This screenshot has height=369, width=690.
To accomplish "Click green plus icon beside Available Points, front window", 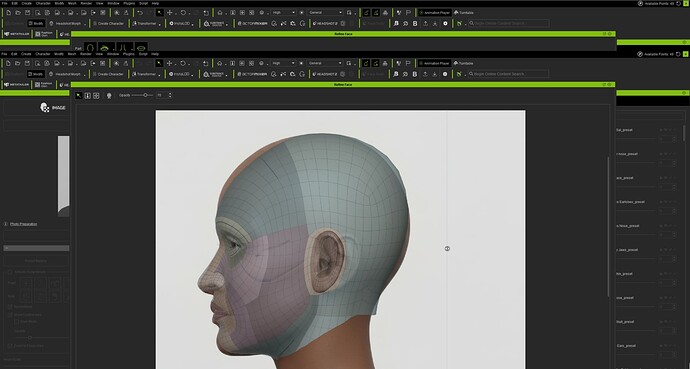I will [x=686, y=54].
